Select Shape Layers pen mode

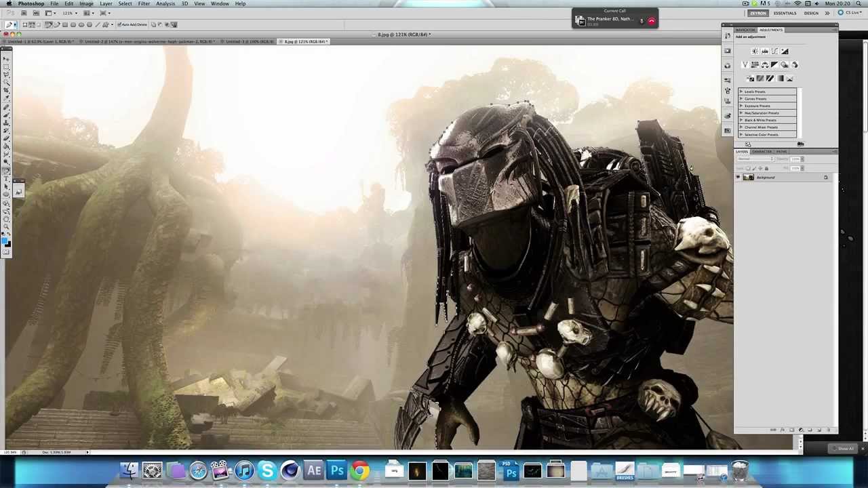[24, 24]
